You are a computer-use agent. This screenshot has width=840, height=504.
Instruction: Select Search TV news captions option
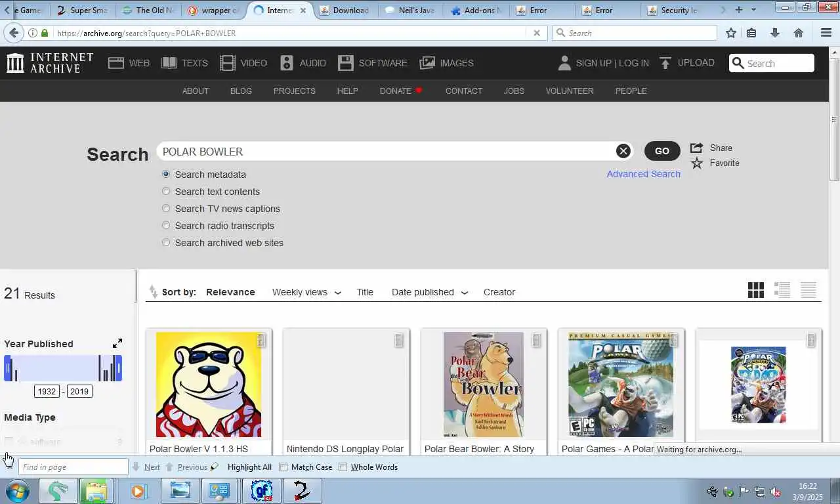[166, 208]
